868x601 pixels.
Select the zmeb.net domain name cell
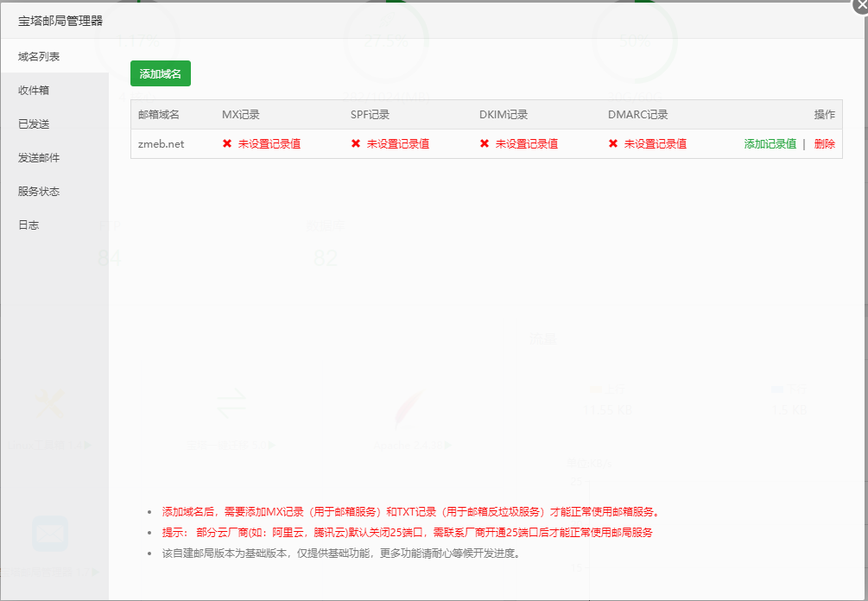coord(160,143)
